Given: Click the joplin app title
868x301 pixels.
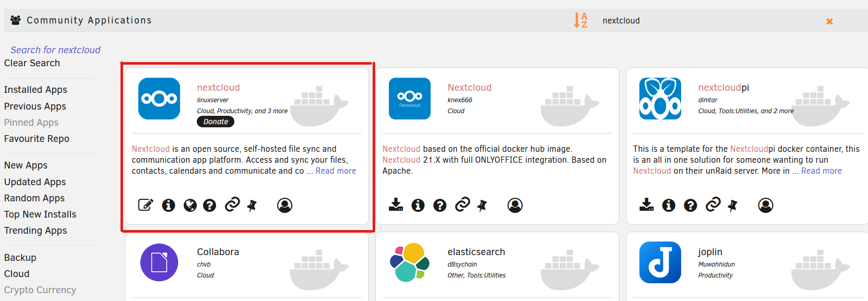Looking at the screenshot, I should click(x=710, y=252).
